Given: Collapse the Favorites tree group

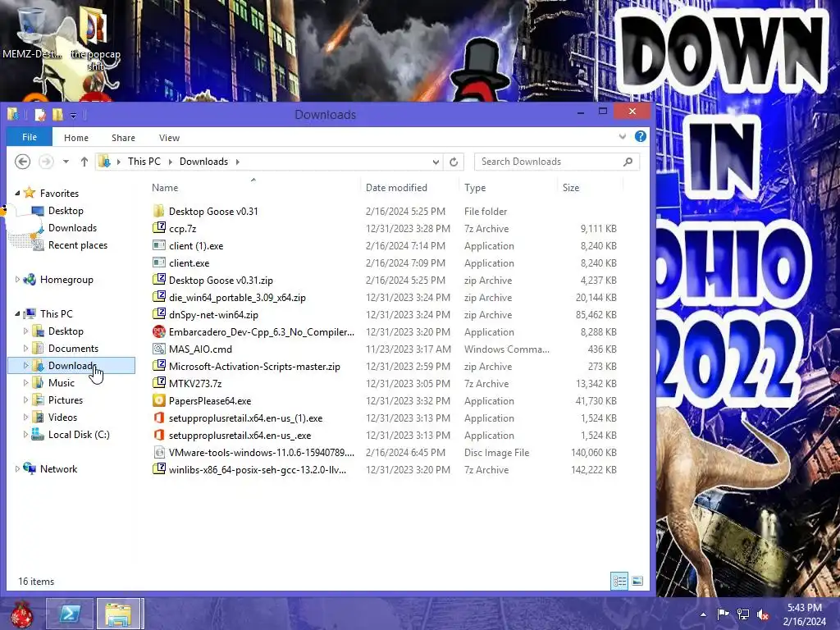Looking at the screenshot, I should point(17,193).
